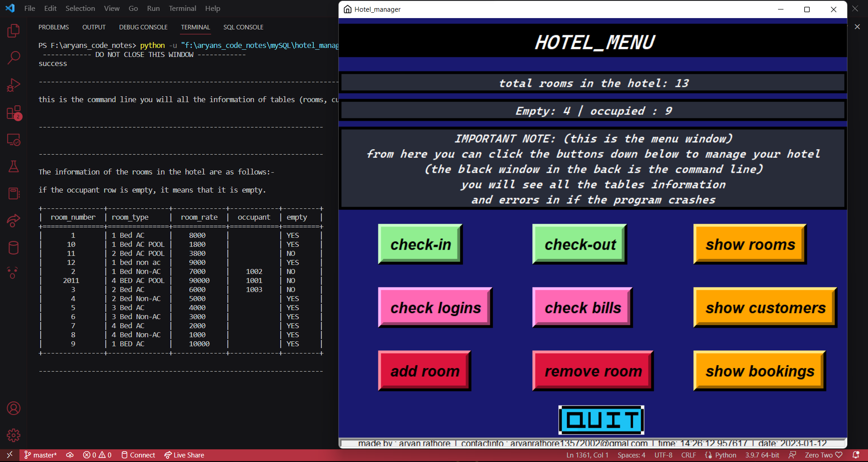Change file encoding via UTF-8 status item

(x=663, y=455)
